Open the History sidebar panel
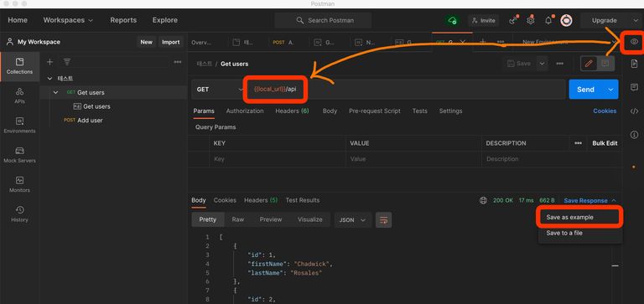Image resolution: width=644 pixels, height=304 pixels. pyautogui.click(x=19, y=214)
